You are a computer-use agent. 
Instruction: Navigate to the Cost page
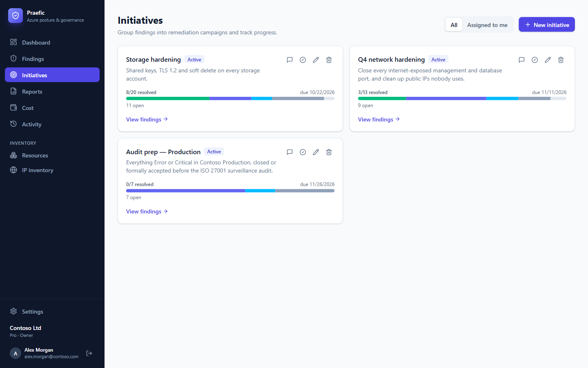tap(52, 108)
